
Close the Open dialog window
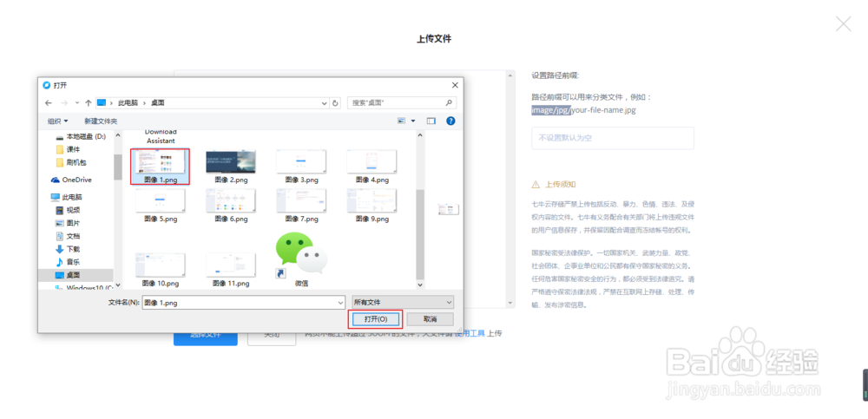pos(455,85)
